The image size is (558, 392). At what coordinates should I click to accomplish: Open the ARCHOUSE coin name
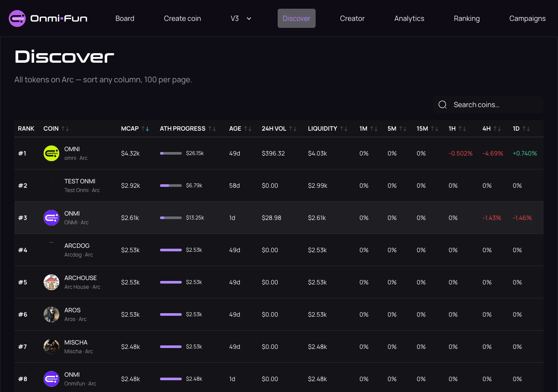(81, 278)
